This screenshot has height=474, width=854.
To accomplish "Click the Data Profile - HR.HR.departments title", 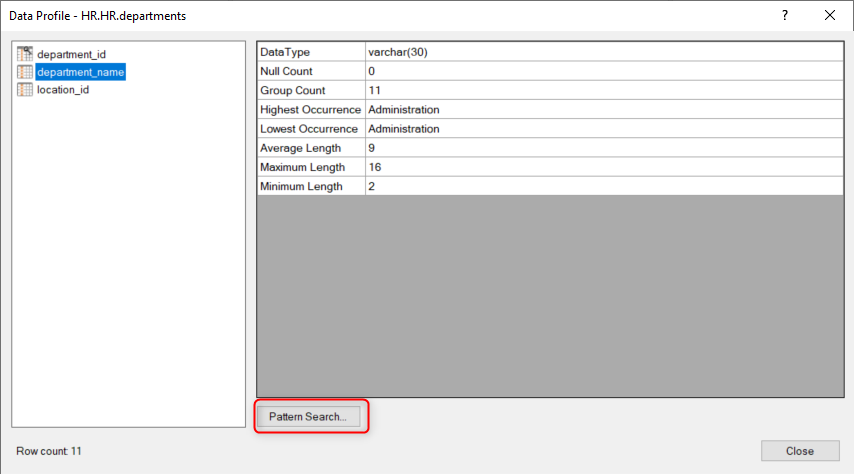I will (97, 16).
